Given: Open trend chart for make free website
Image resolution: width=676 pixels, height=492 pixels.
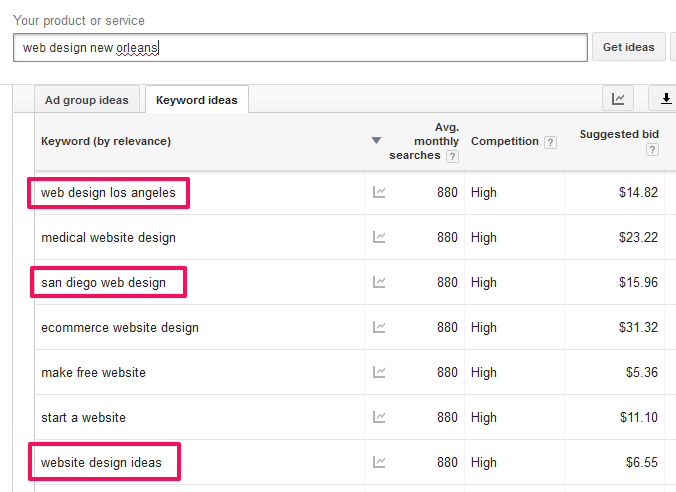Looking at the screenshot, I should pyautogui.click(x=379, y=372).
